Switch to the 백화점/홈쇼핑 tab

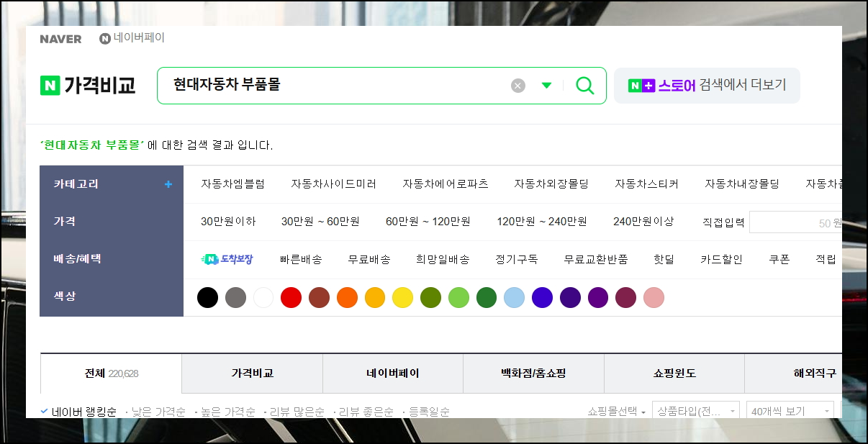pyautogui.click(x=533, y=373)
